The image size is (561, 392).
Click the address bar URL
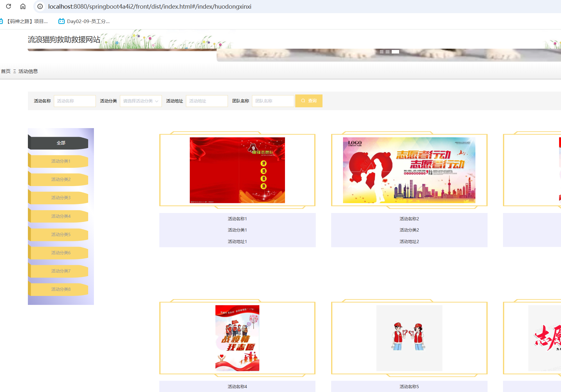click(150, 6)
